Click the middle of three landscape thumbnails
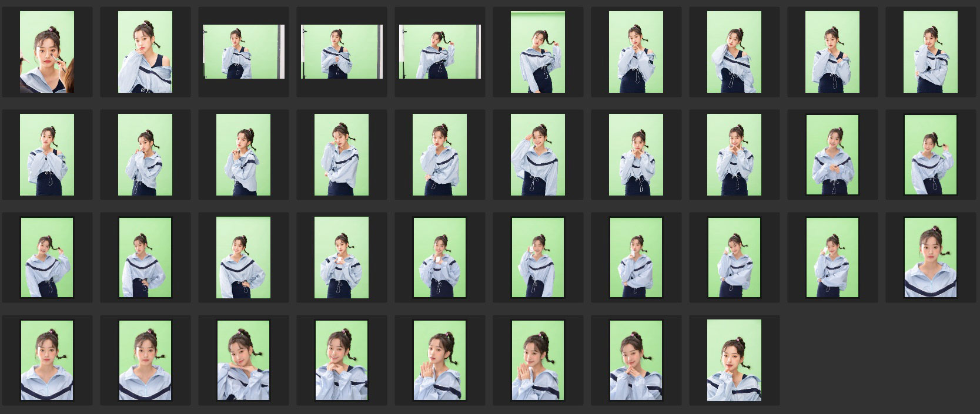980x414 pixels. click(x=342, y=52)
